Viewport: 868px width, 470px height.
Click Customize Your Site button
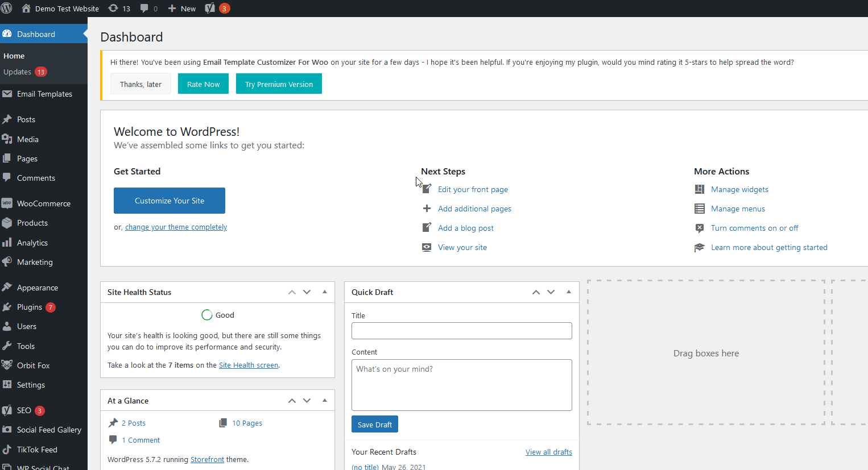tap(170, 201)
